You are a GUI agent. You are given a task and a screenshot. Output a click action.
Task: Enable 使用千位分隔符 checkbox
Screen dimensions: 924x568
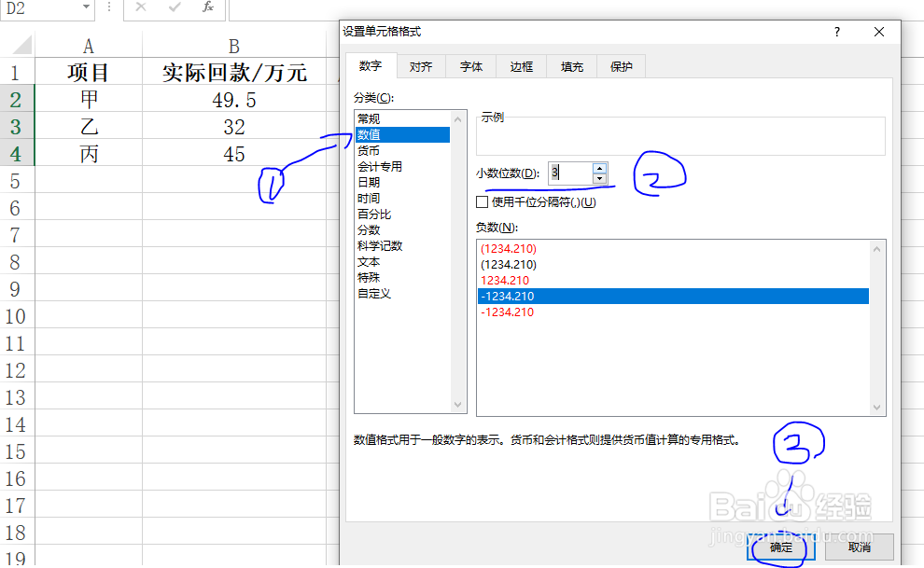(482, 202)
